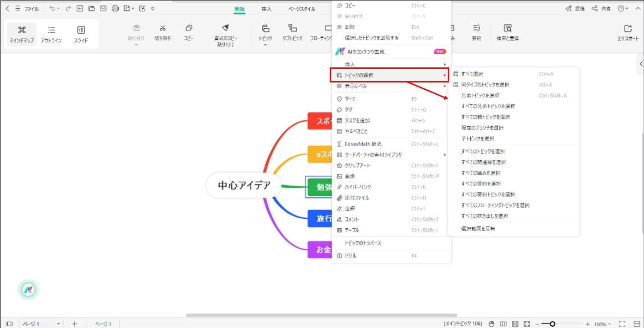Switch to スライド view
The height and width of the screenshot is (328, 644).
tap(81, 34)
